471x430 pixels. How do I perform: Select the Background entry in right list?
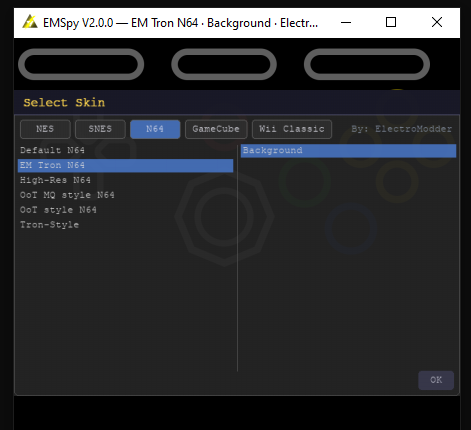coord(348,151)
